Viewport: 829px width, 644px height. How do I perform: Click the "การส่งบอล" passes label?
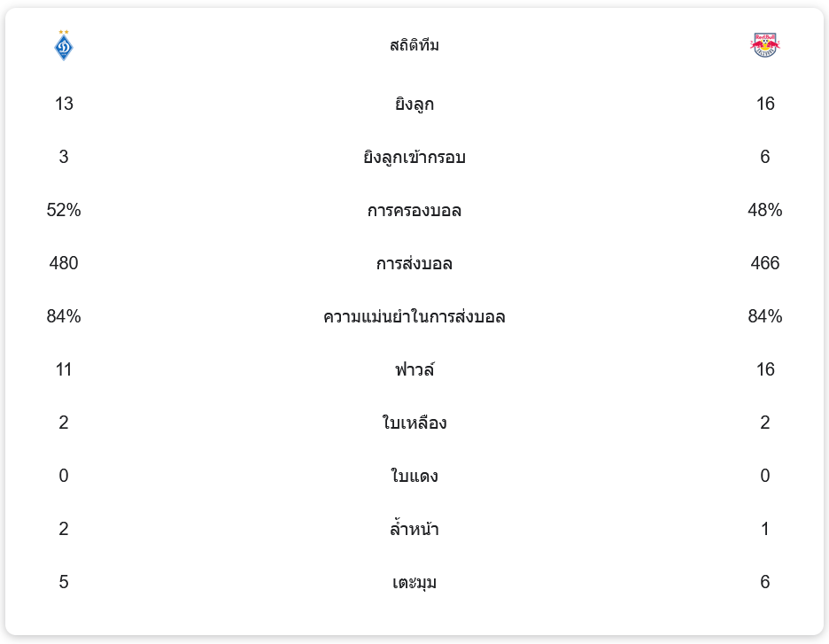pyautogui.click(x=414, y=264)
